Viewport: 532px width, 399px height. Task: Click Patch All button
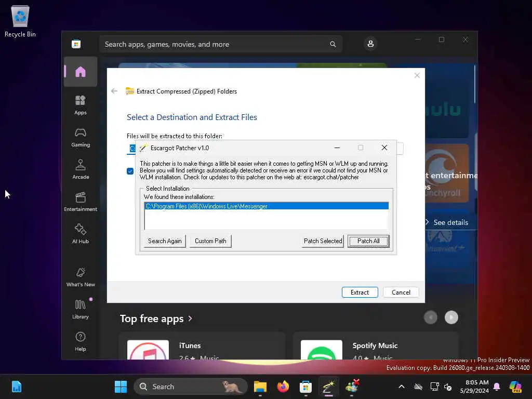click(x=368, y=241)
